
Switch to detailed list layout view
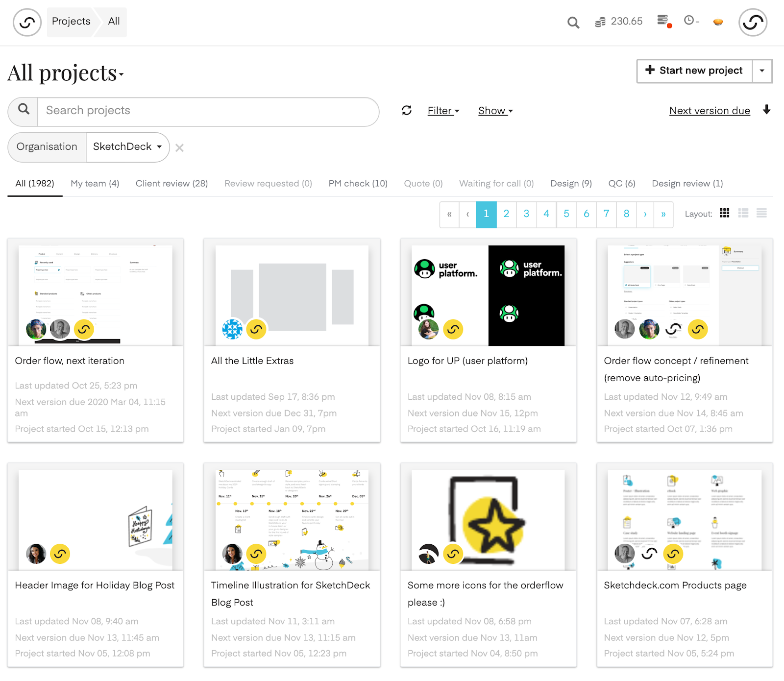click(x=743, y=213)
